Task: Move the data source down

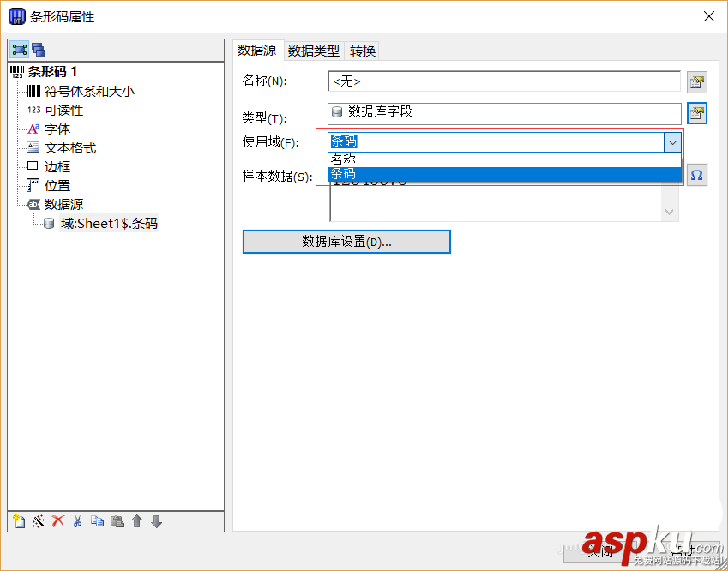Action: (x=155, y=520)
